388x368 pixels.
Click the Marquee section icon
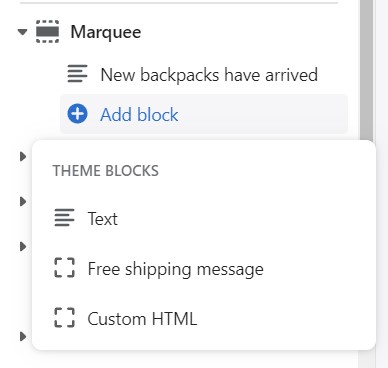coord(47,32)
